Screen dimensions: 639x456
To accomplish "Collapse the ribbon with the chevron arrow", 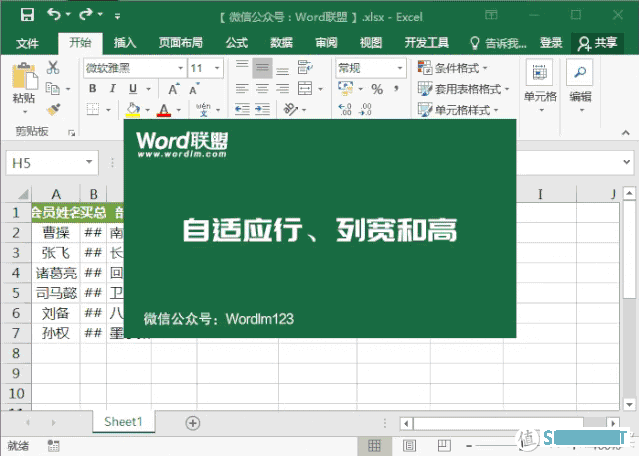I will tap(626, 133).
